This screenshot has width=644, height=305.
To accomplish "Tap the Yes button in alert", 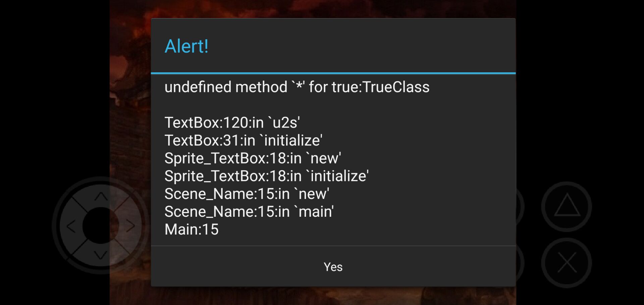I will tap(333, 266).
